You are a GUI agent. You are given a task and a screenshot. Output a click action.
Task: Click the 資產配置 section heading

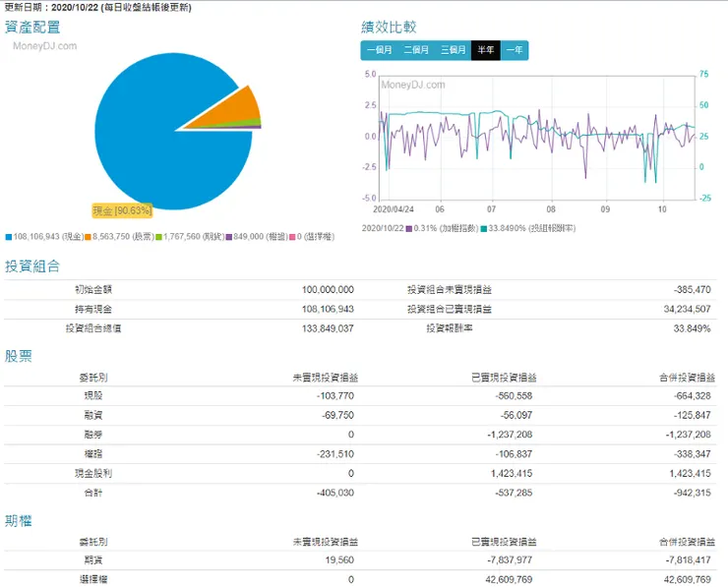32,27
